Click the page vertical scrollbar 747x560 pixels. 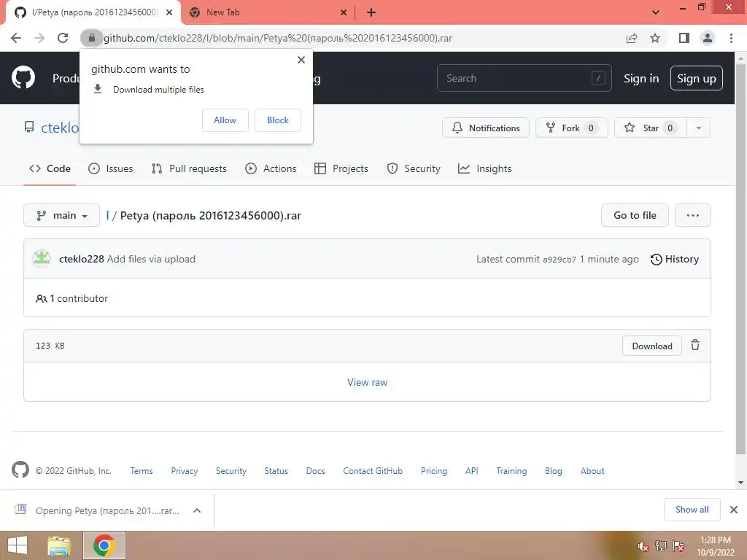(x=740, y=257)
